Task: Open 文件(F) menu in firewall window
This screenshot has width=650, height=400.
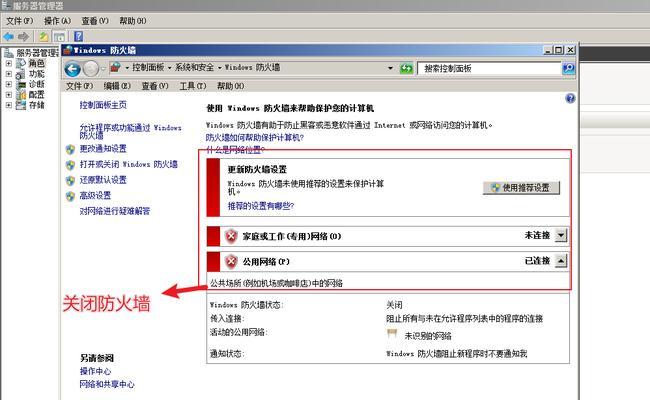Action: click(x=80, y=86)
